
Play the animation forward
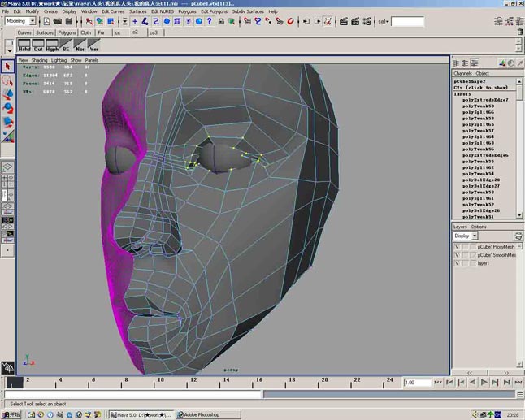click(x=484, y=382)
